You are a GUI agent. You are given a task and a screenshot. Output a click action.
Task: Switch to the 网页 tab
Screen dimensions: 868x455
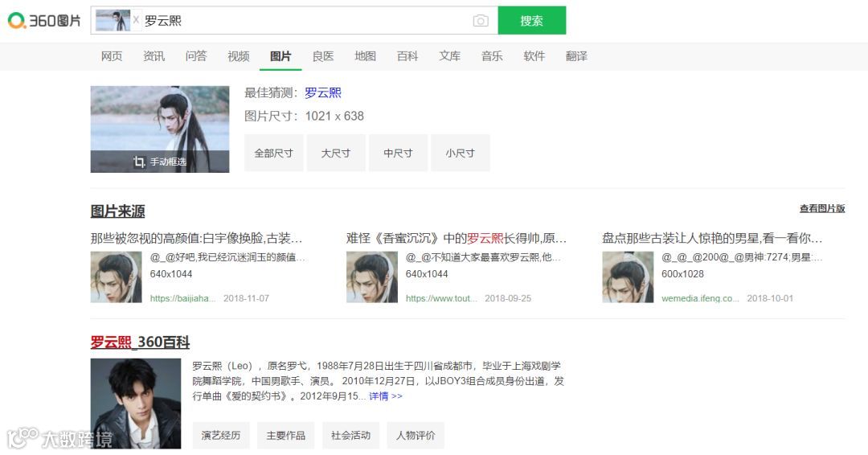click(x=111, y=56)
